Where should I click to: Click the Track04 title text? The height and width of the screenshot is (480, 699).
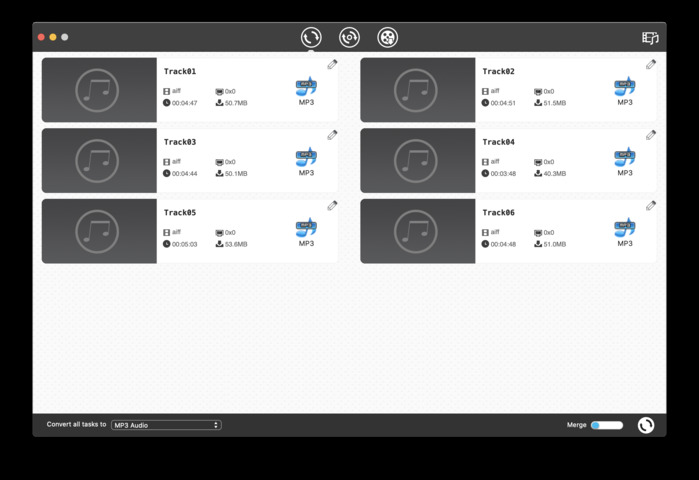click(x=498, y=142)
